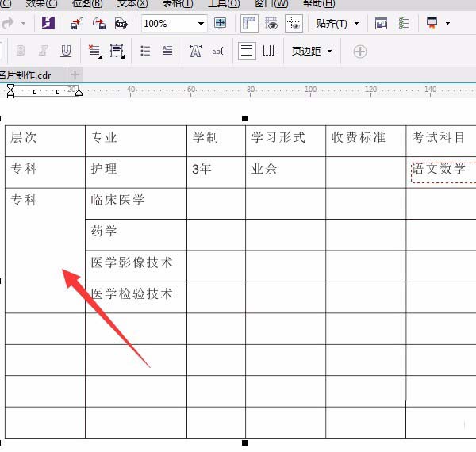
Task: Toggle the show rulers button
Action: [x=249, y=23]
